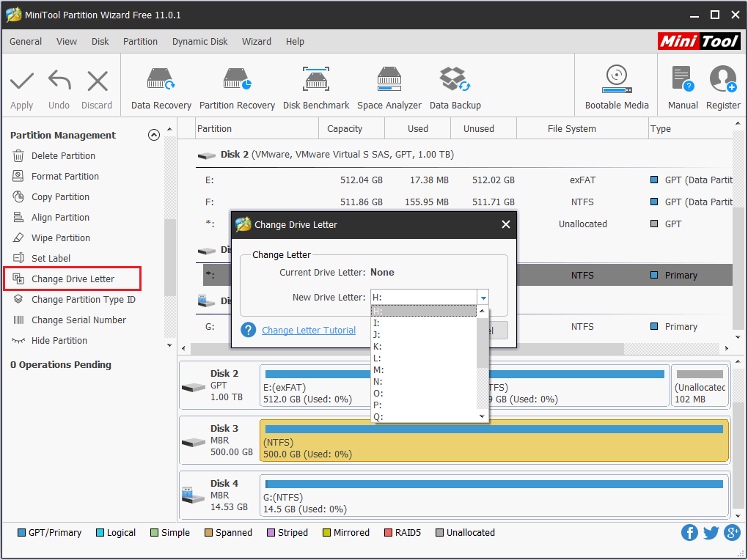Open the Facebook share icon
The width and height of the screenshot is (748, 560).
[689, 532]
